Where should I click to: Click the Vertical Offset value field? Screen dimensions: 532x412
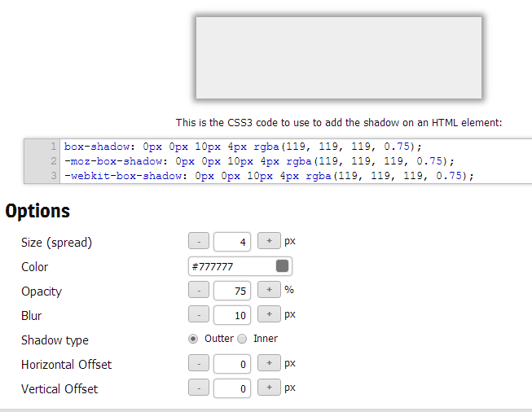click(232, 388)
